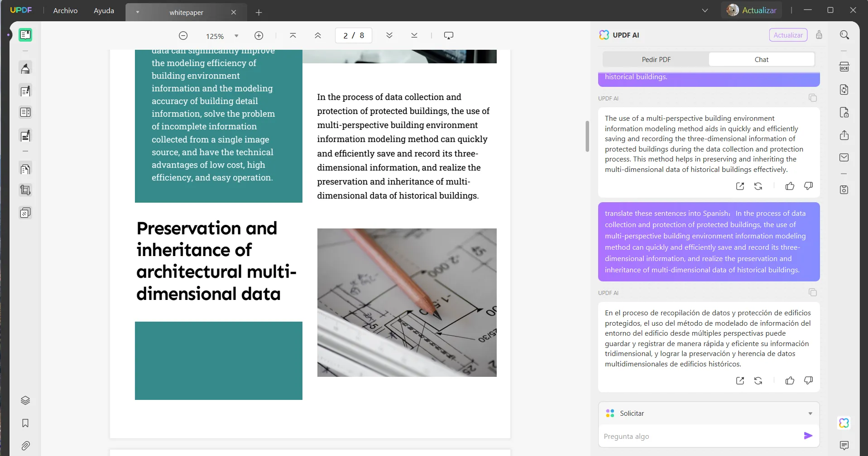Start slideshow presentation mode
This screenshot has height=456, width=868.
449,35
